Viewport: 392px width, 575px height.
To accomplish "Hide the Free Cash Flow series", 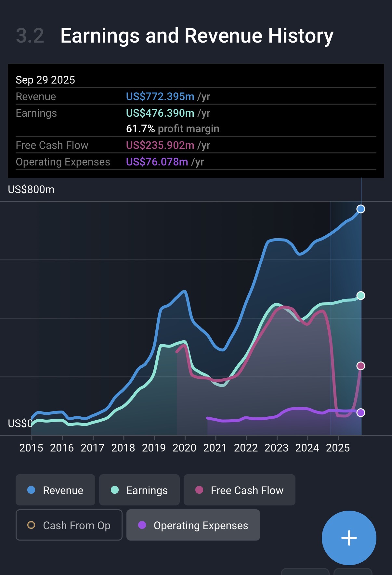I will click(x=239, y=490).
